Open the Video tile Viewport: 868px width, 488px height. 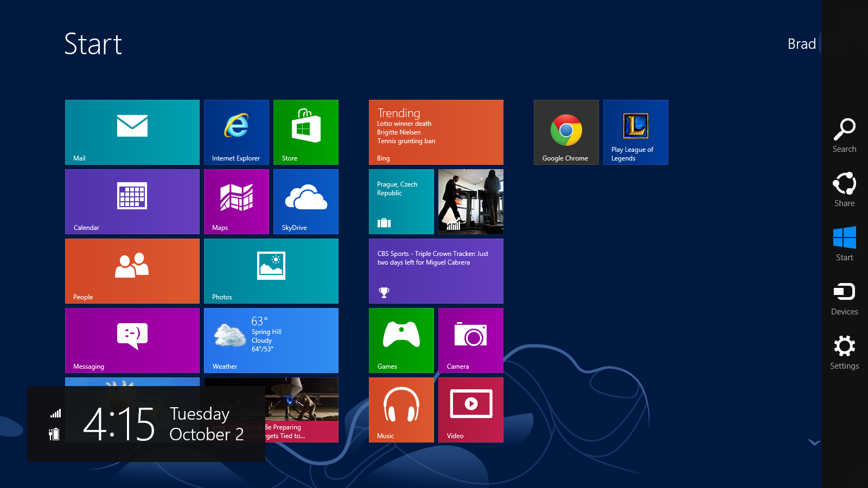[471, 410]
